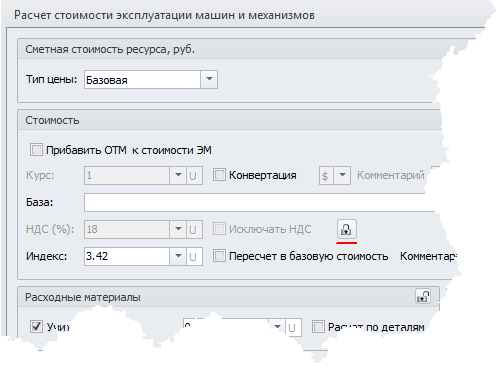The width and height of the screenshot is (501, 368).
Task: Toggle the Конвертация checkbox
Action: [x=219, y=175]
